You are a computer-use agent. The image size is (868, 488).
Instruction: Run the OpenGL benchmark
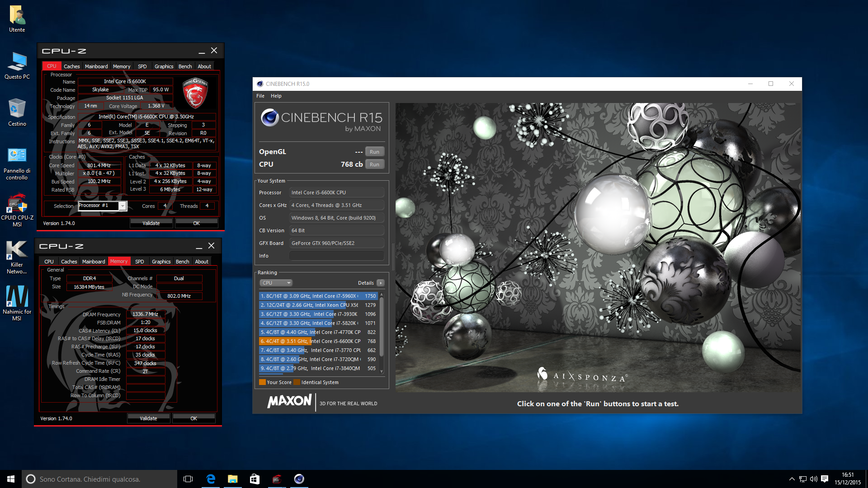(x=374, y=152)
